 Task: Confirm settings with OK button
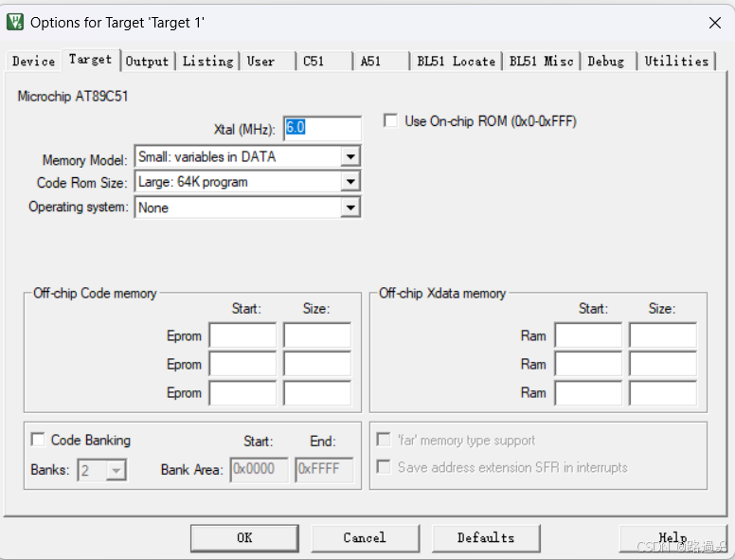click(244, 538)
